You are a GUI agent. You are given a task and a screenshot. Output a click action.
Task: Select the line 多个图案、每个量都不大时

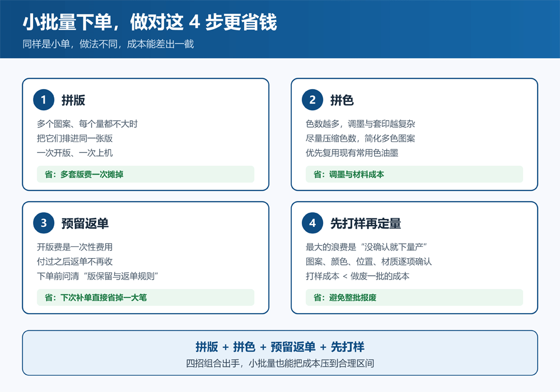coord(87,124)
